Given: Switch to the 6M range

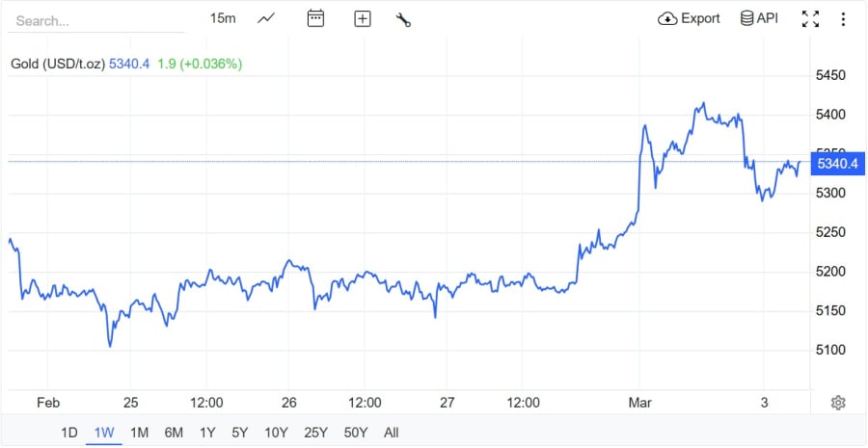Looking at the screenshot, I should [x=174, y=433].
